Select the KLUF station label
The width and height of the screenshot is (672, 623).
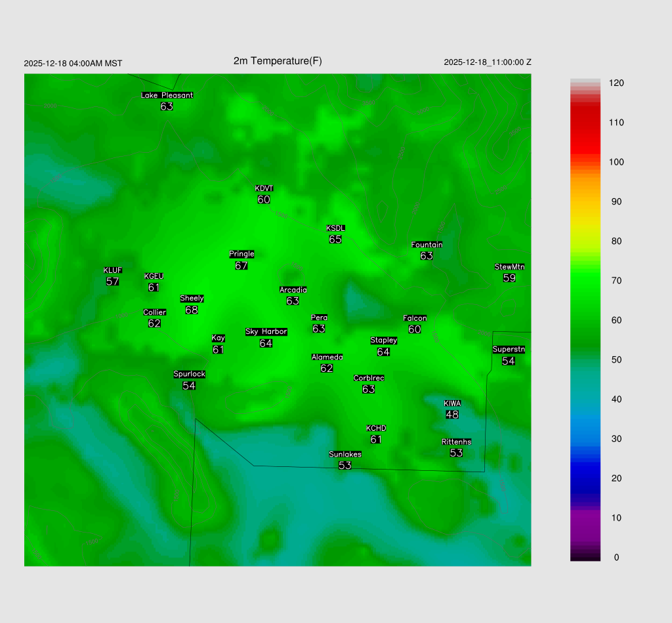tap(112, 270)
